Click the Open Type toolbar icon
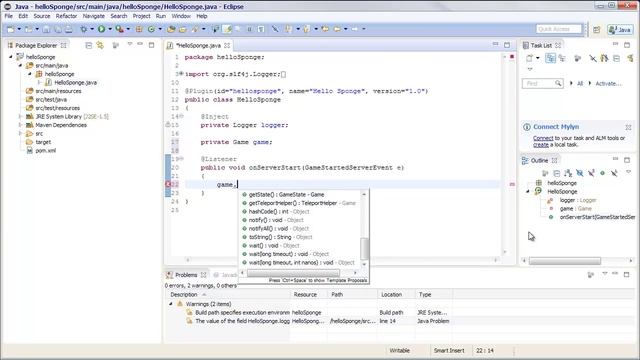The width and height of the screenshot is (640, 360). click(171, 29)
